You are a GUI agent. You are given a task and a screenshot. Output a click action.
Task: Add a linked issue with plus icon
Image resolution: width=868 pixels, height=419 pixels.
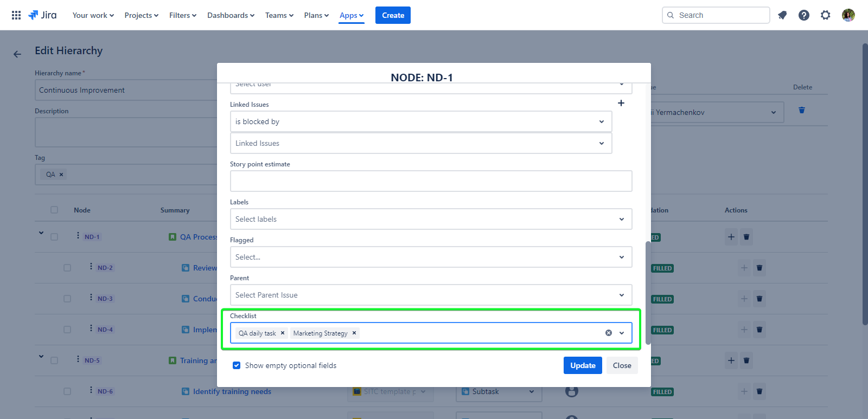coord(621,103)
